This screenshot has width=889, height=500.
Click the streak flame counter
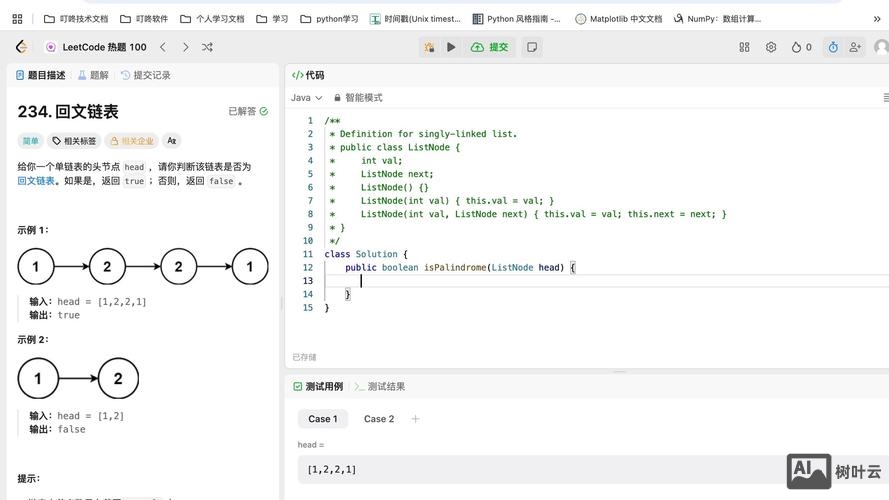[801, 47]
